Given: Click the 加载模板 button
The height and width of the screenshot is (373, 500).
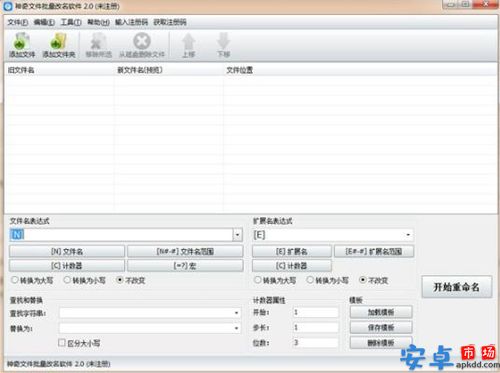Looking at the screenshot, I should [381, 312].
